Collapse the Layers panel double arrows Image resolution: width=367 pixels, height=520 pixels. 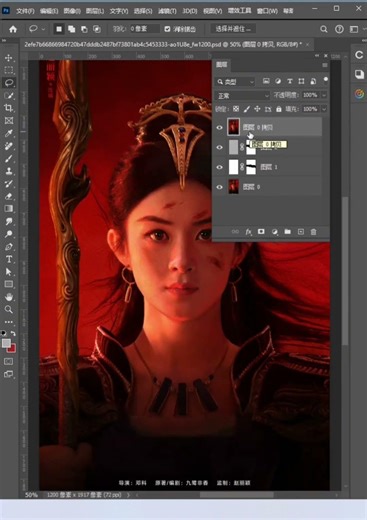coord(317,56)
